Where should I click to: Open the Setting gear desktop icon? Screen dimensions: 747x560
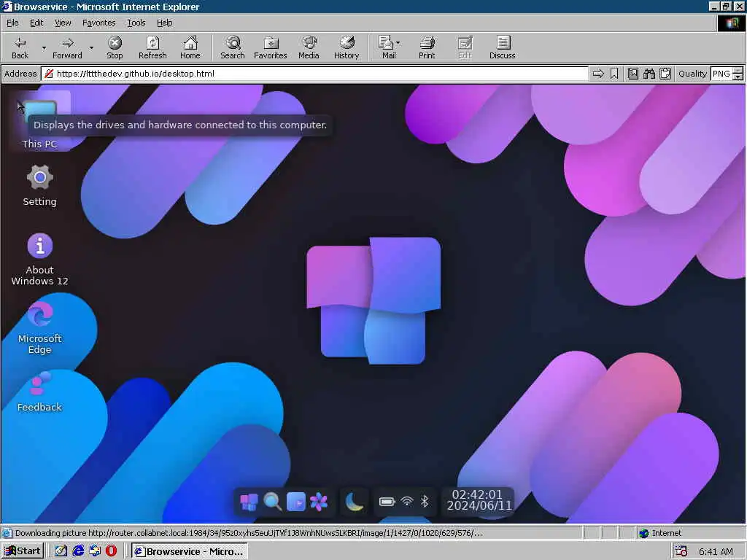coord(39,186)
